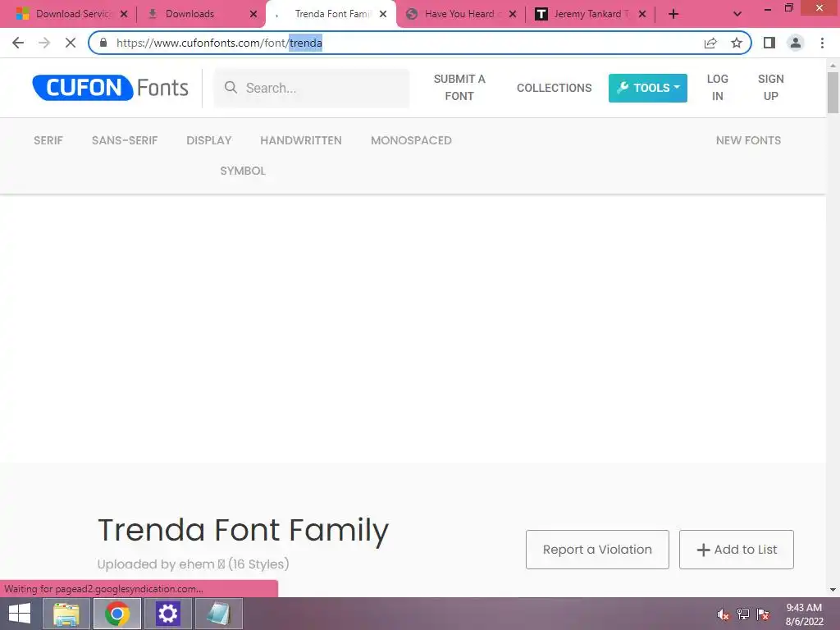The height and width of the screenshot is (630, 840).
Task: Click the scrollbar down arrow
Action: point(833,590)
